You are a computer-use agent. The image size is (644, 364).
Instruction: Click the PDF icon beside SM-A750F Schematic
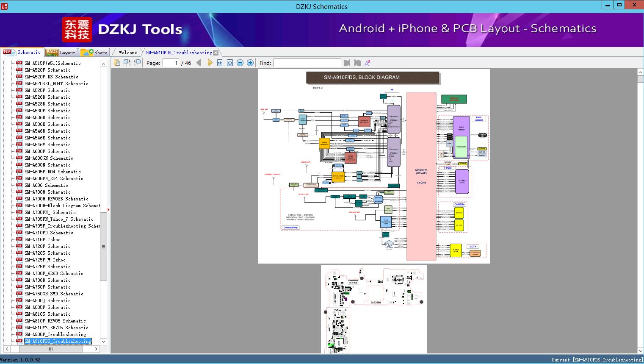pyautogui.click(x=19, y=287)
